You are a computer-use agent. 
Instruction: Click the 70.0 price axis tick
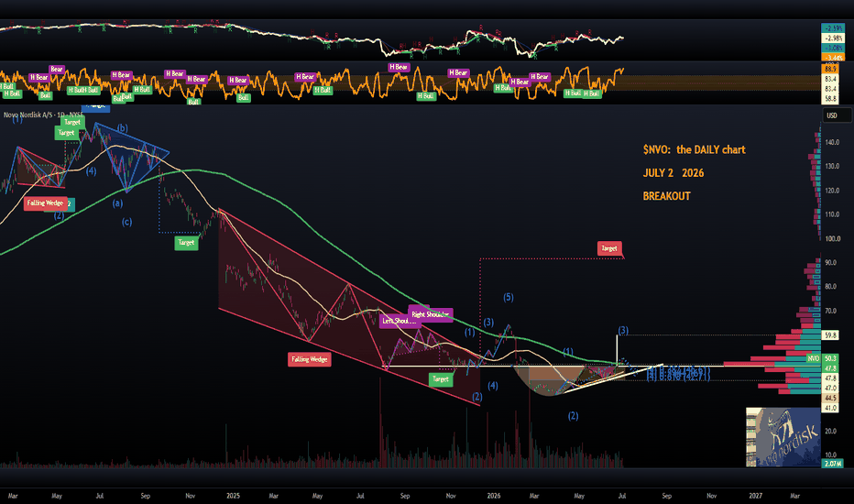[830, 312]
